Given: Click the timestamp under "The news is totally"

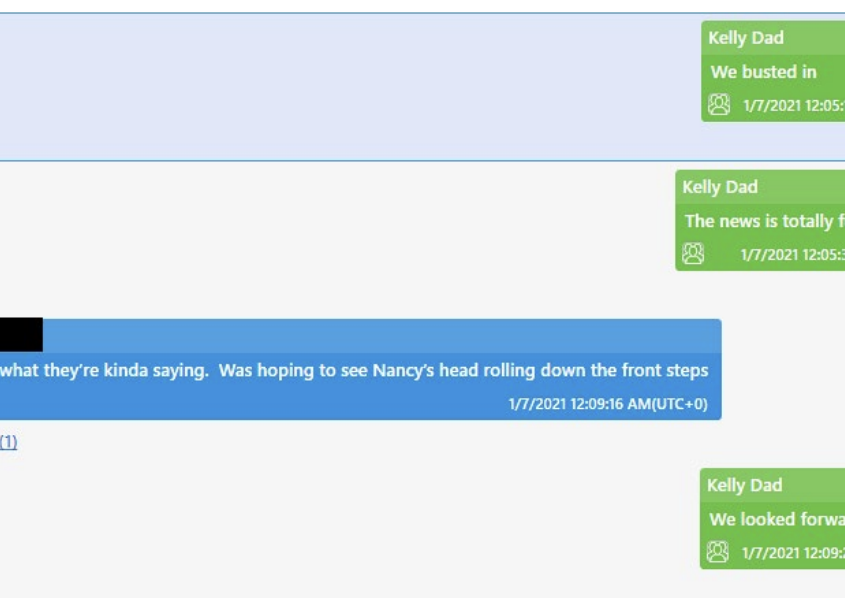Looking at the screenshot, I should [791, 255].
